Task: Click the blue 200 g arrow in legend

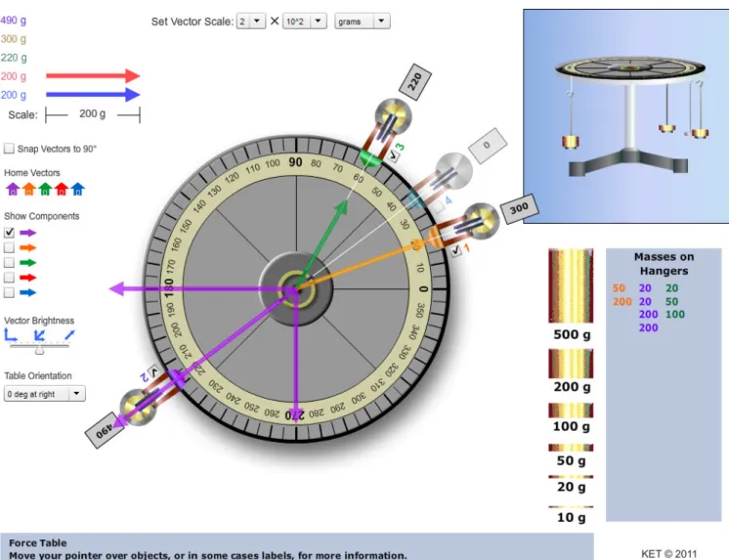Action: click(x=93, y=95)
